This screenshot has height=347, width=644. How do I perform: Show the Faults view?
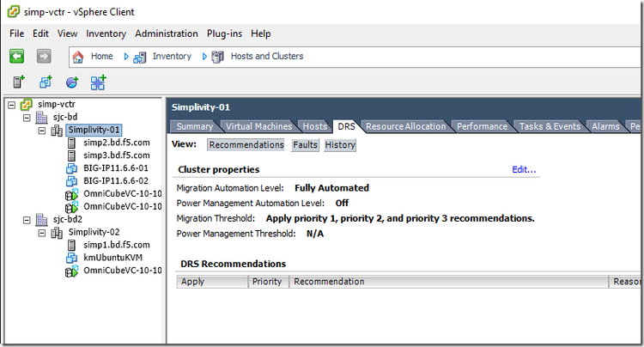(x=305, y=145)
